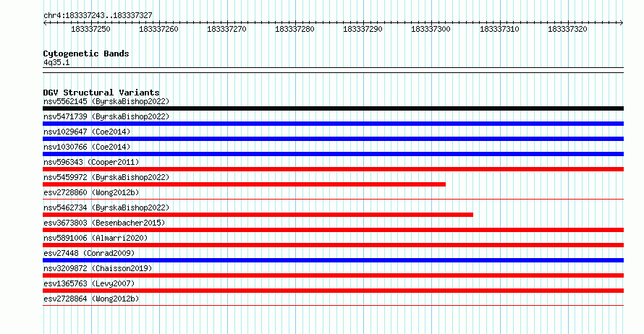This screenshot has width=644, height=334.
Task: Click the black bar for nsv5562145
Action: [333, 108]
